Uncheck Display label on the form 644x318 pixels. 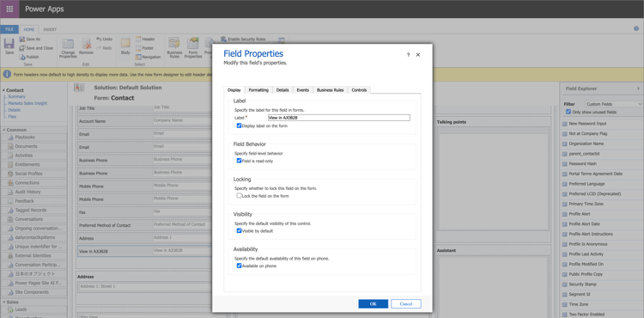[239, 125]
